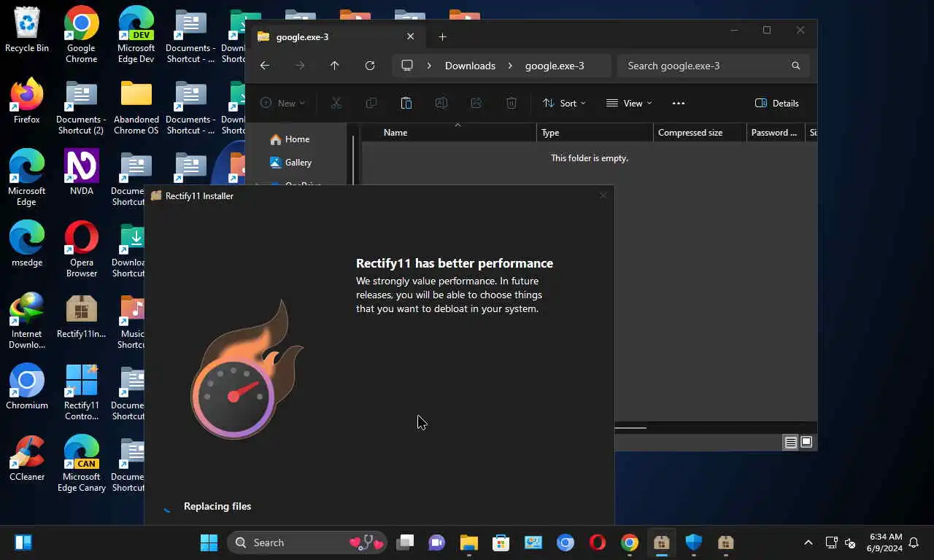Viewport: 934px width, 560px height.
Task: Open a new File Explorer tab
Action: pyautogui.click(x=442, y=36)
